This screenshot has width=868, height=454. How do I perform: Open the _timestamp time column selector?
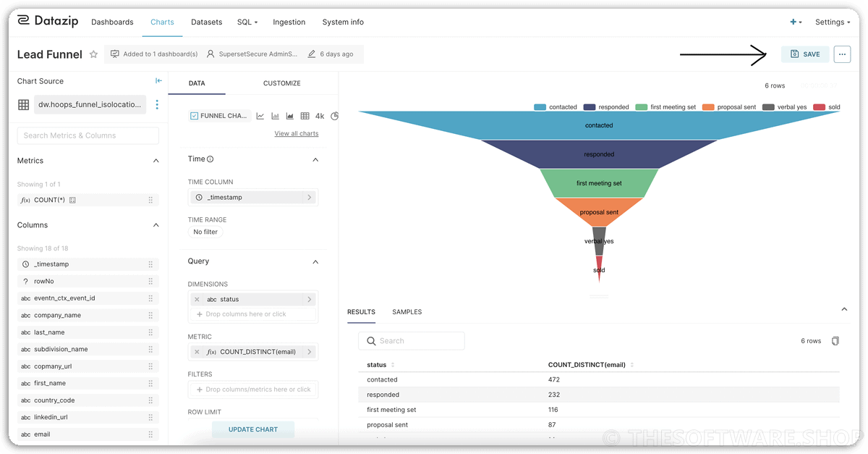click(x=253, y=197)
